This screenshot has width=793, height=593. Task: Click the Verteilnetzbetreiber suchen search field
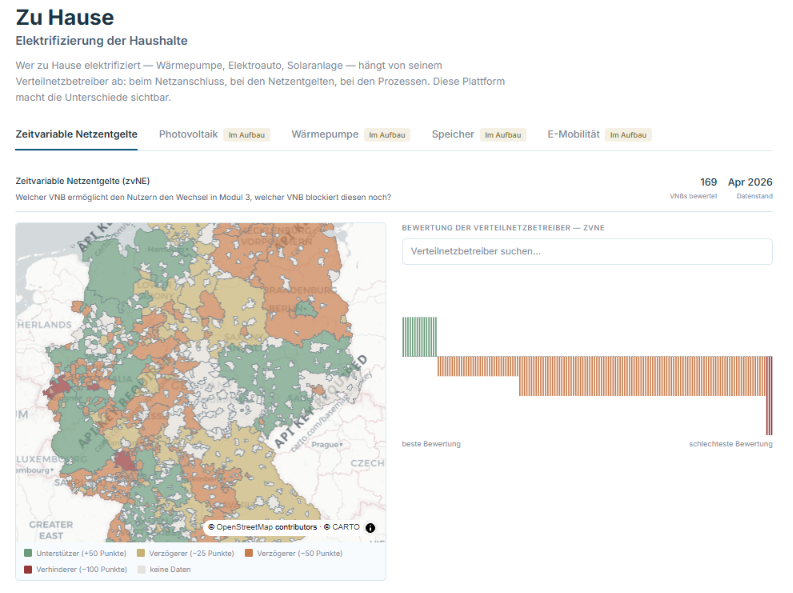pos(587,251)
